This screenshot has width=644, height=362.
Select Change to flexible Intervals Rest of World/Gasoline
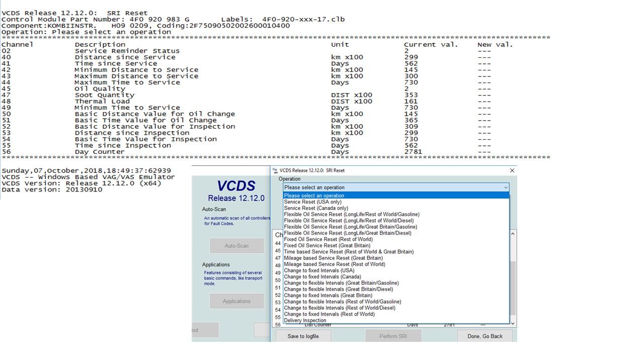tap(396, 302)
